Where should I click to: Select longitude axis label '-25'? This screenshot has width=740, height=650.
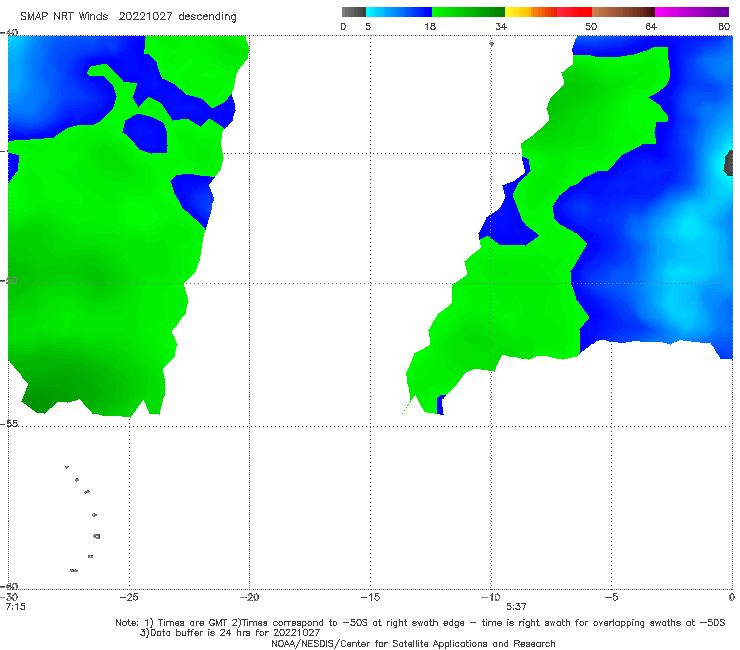point(129,597)
